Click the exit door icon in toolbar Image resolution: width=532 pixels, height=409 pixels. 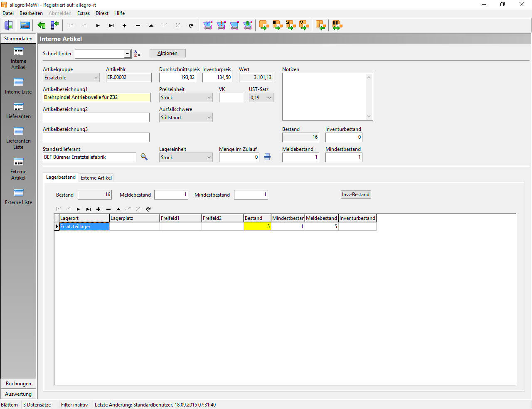point(8,25)
